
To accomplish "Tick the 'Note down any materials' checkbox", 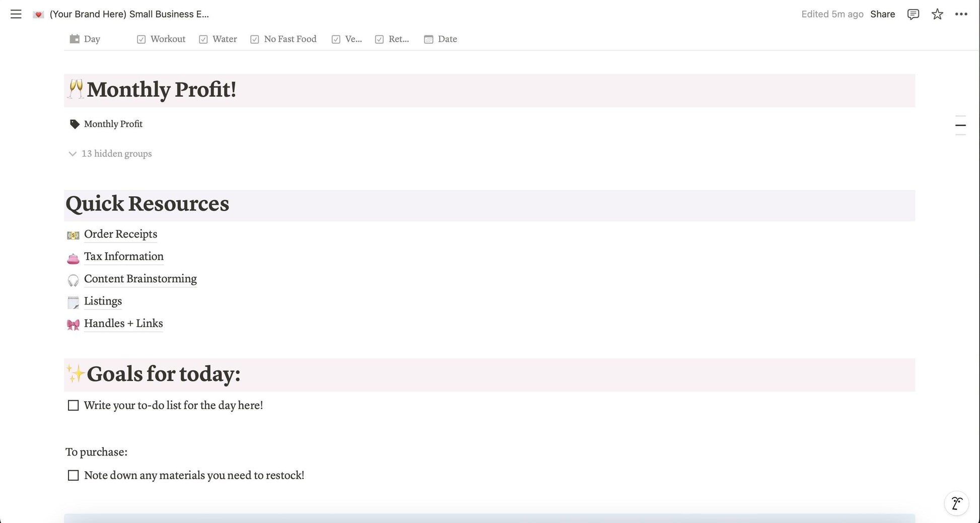I will pyautogui.click(x=74, y=476).
